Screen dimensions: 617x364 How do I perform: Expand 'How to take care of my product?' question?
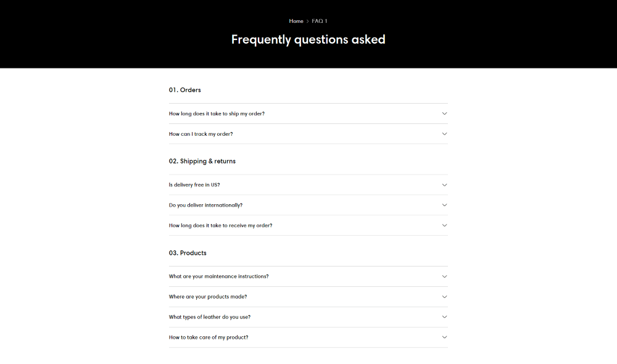[x=209, y=337]
